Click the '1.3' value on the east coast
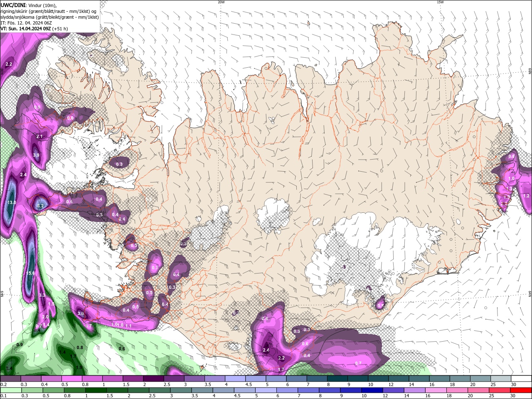The image size is (532, 399). [509, 189]
